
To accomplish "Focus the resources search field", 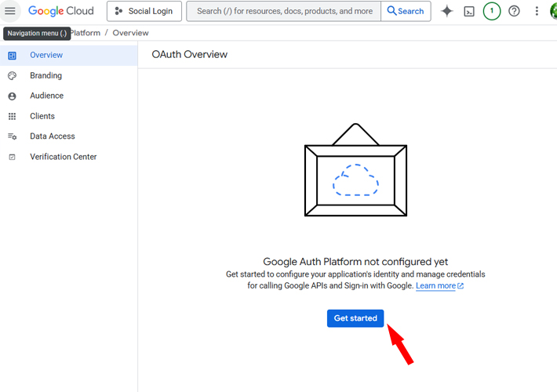I will [x=284, y=11].
